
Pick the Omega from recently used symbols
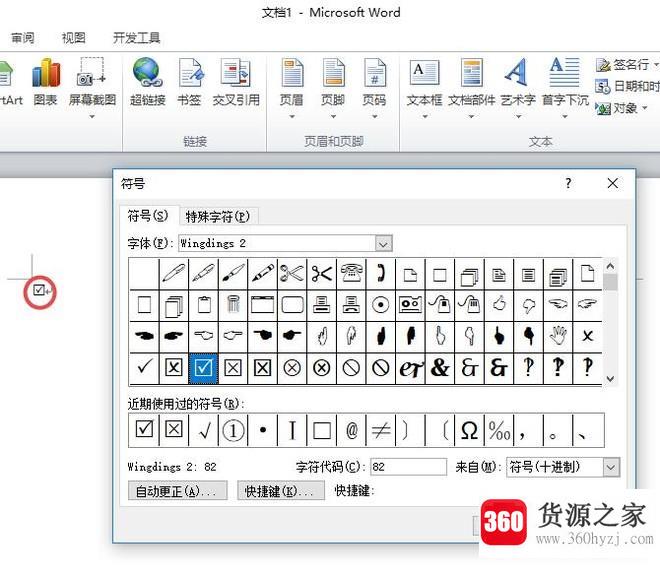click(469, 430)
